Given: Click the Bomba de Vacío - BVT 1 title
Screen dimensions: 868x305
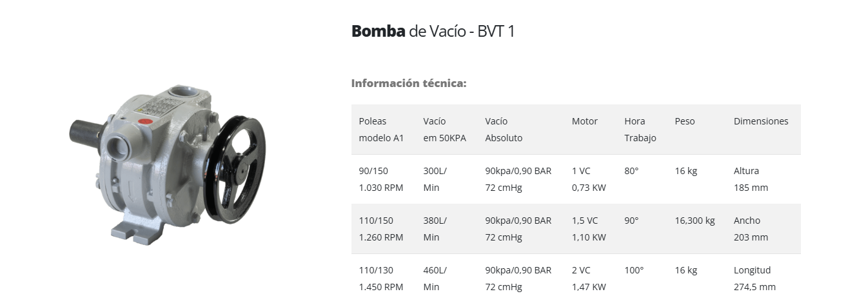Looking at the screenshot, I should click(x=433, y=31).
